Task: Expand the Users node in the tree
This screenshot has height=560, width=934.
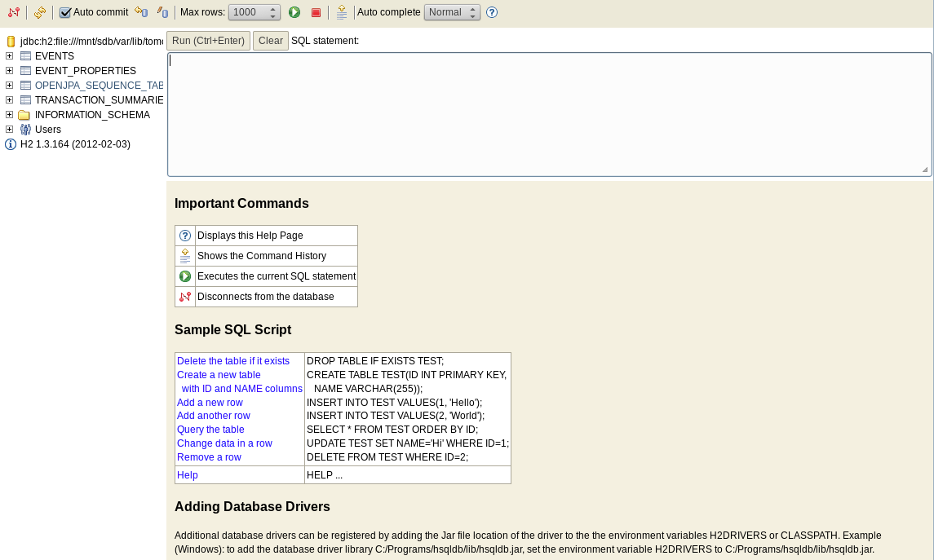Action: click(x=10, y=130)
